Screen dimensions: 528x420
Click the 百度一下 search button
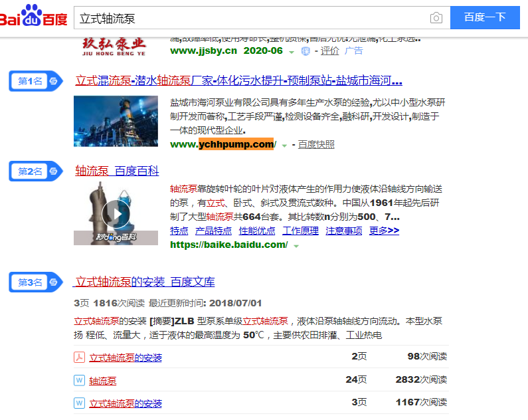pyautogui.click(x=485, y=17)
